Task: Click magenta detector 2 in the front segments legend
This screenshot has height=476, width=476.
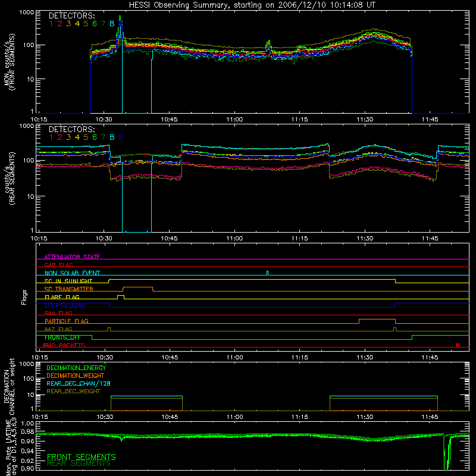Action: 60,23
